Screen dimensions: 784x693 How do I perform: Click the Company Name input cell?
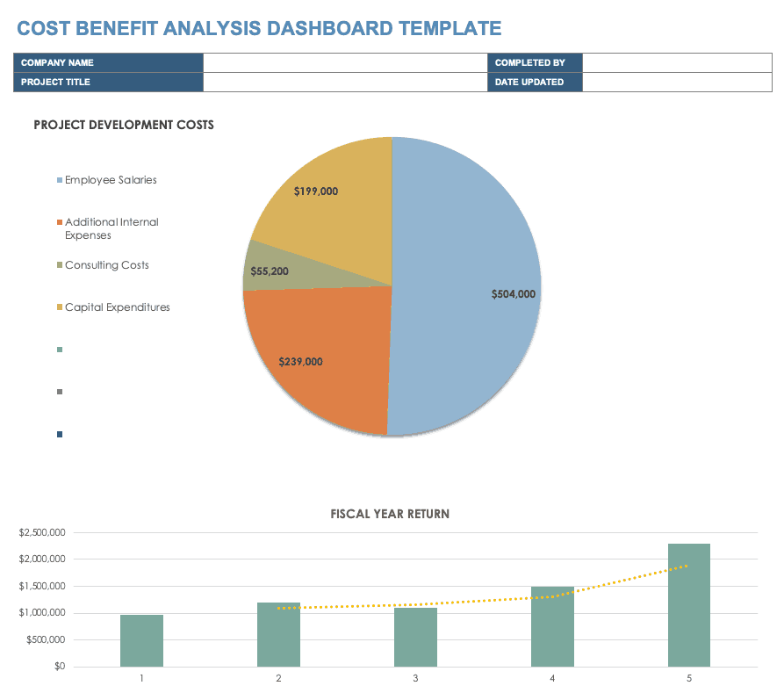click(x=345, y=63)
